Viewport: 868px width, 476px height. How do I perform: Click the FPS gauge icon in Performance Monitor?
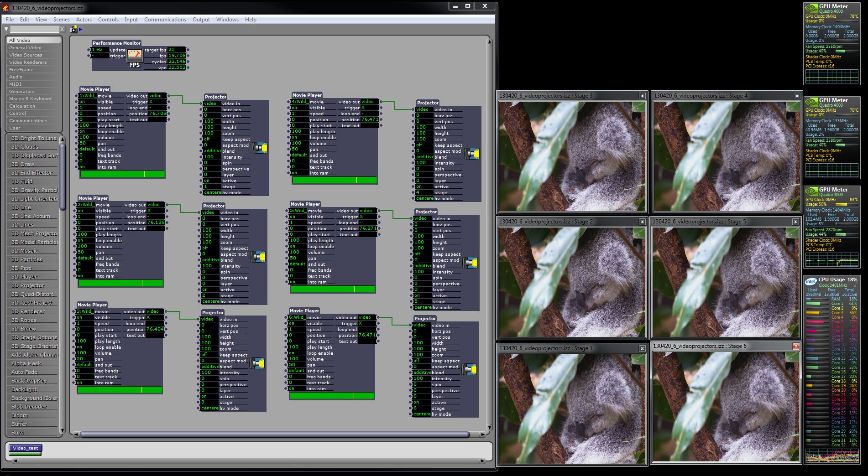(135, 56)
